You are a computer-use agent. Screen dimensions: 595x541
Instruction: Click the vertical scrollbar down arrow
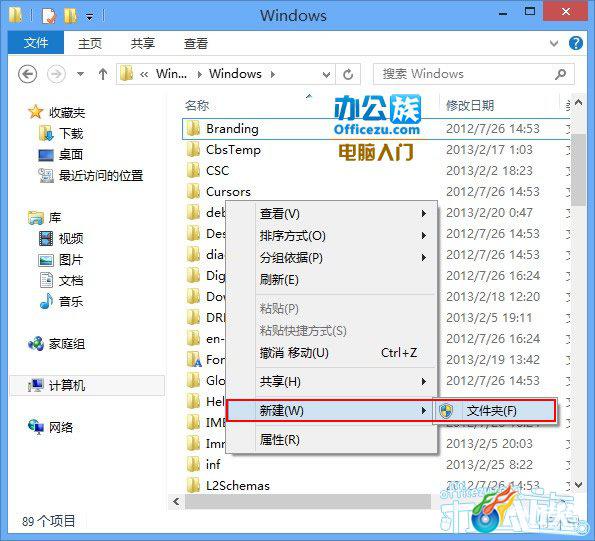(x=578, y=485)
